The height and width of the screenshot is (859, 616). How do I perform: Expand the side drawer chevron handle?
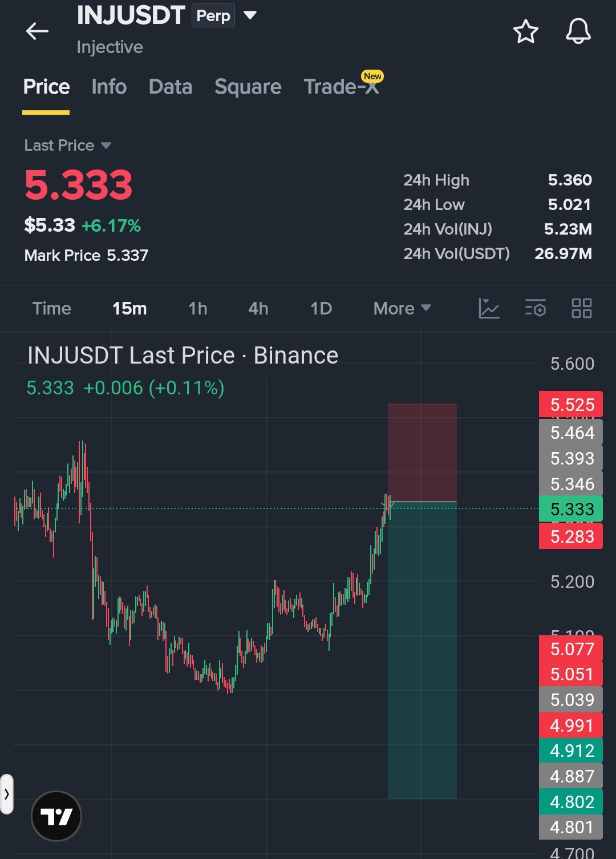click(7, 794)
